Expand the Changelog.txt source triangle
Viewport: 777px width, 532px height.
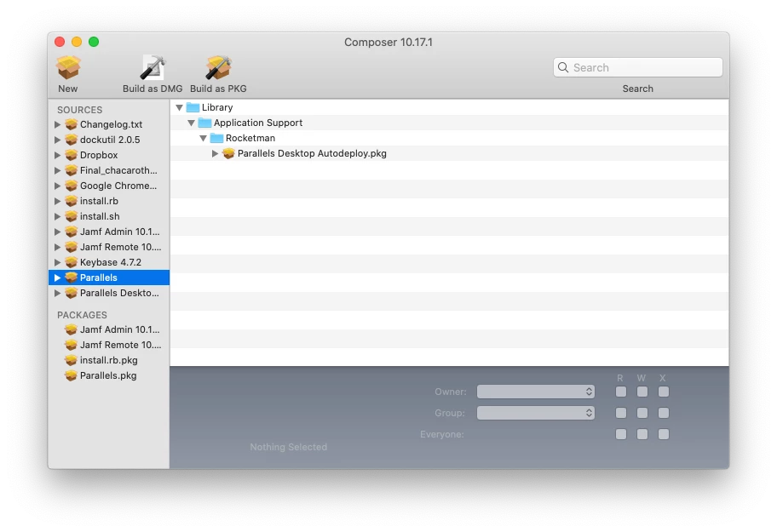57,124
